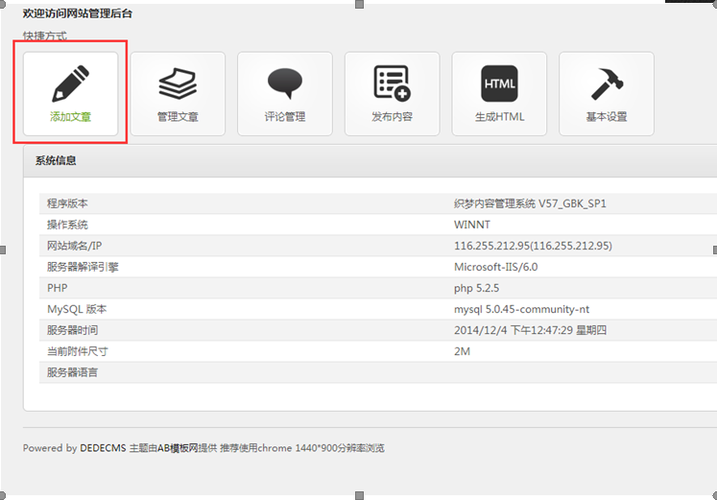
Task: Click the 基本设置 label text
Action: pos(607,117)
